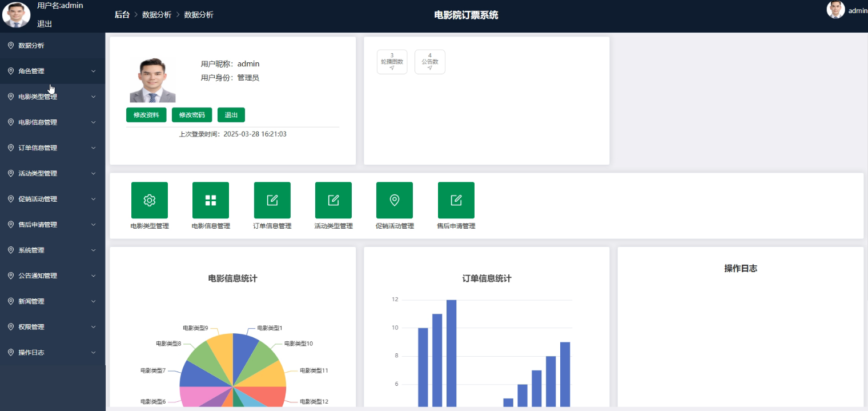Viewport: 868px width, 411px height.
Task: Click the 电影类型9 pie label
Action: [x=195, y=328]
